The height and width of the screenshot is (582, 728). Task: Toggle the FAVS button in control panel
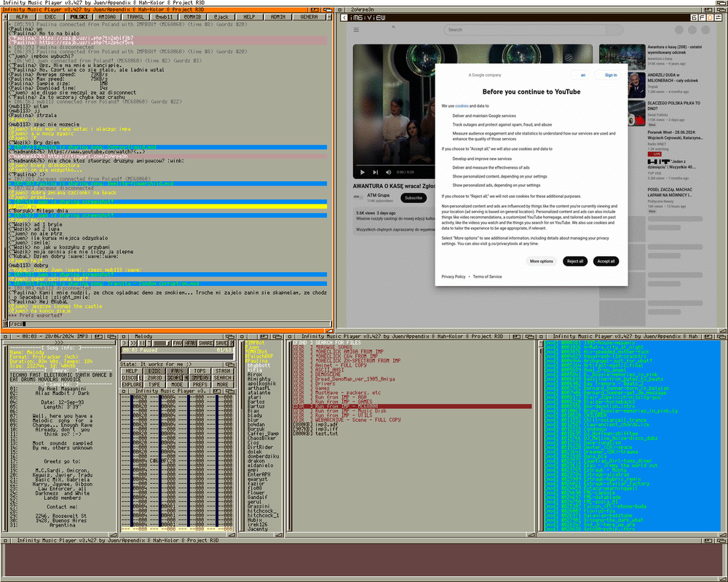coord(177,371)
